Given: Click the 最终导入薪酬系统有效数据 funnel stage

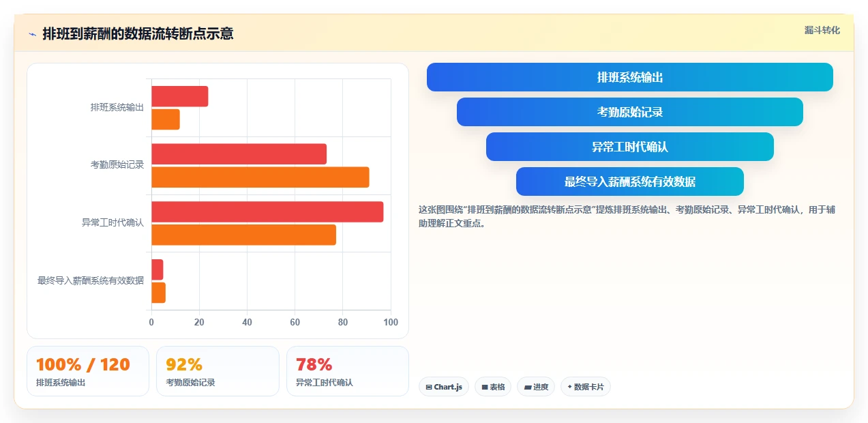Looking at the screenshot, I should point(630,181).
